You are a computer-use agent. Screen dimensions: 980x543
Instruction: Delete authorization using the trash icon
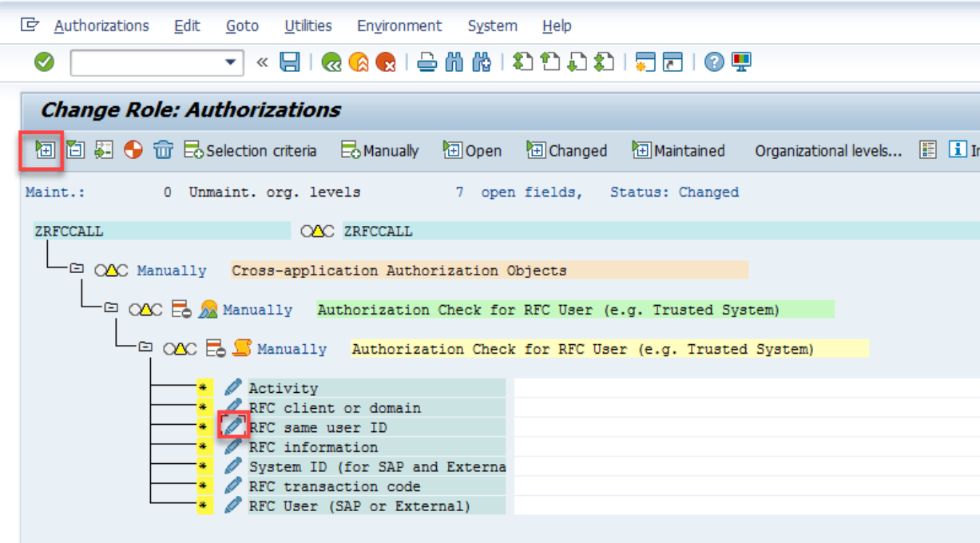point(161,150)
